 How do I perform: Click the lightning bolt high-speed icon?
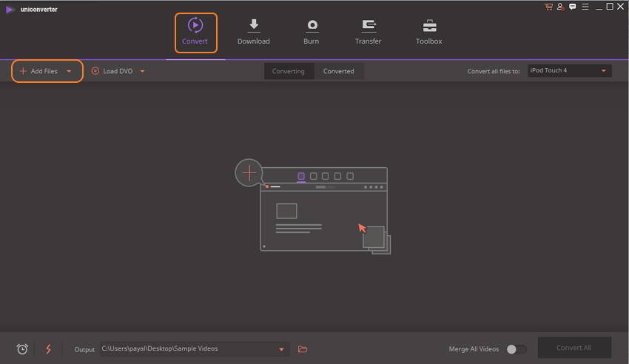tap(49, 349)
